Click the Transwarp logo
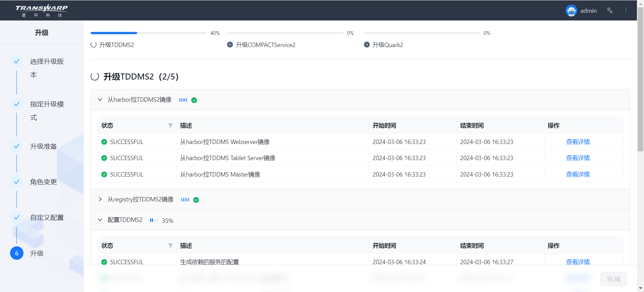 click(x=42, y=10)
